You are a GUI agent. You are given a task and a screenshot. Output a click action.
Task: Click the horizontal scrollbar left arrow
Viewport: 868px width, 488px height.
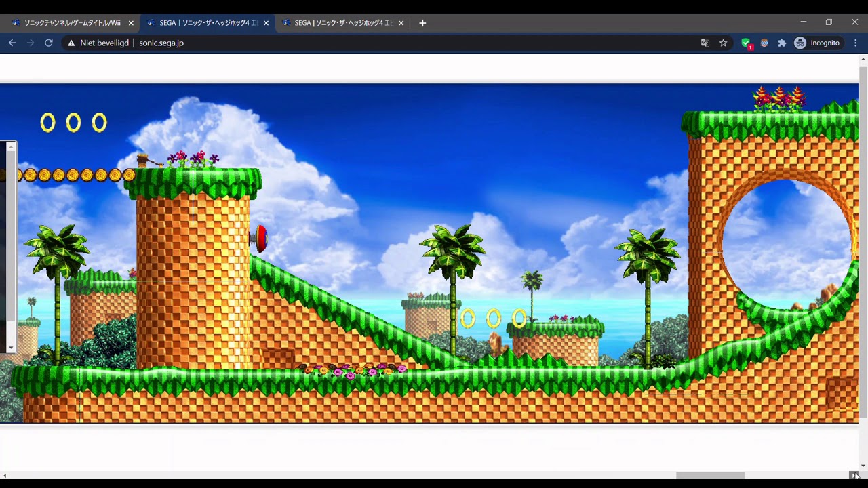4,476
